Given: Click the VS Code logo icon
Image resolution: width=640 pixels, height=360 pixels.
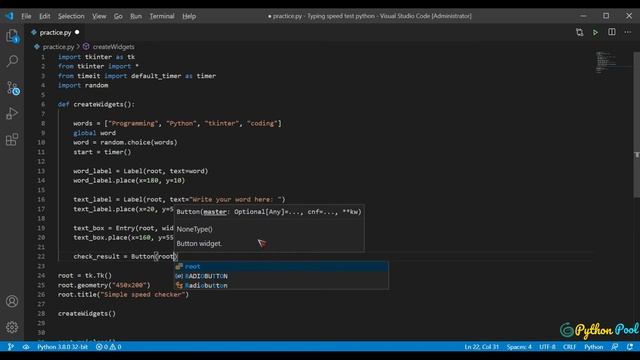Looking at the screenshot, I should pyautogui.click(x=9, y=16).
